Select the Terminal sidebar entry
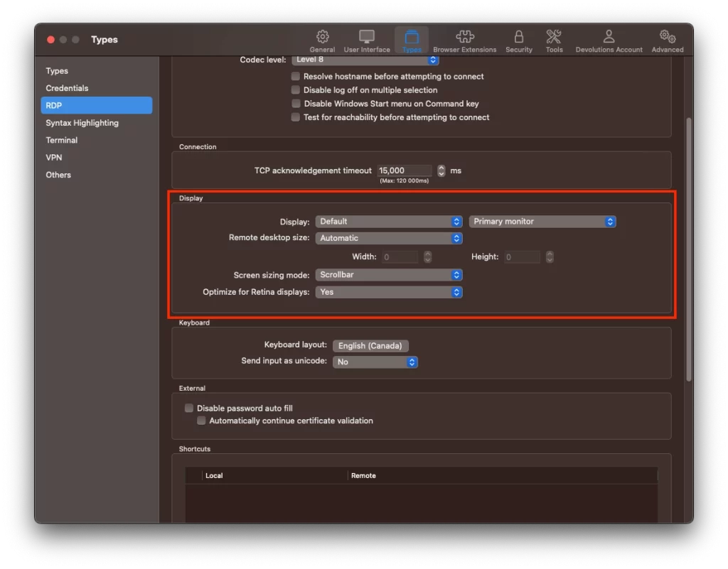 61,140
